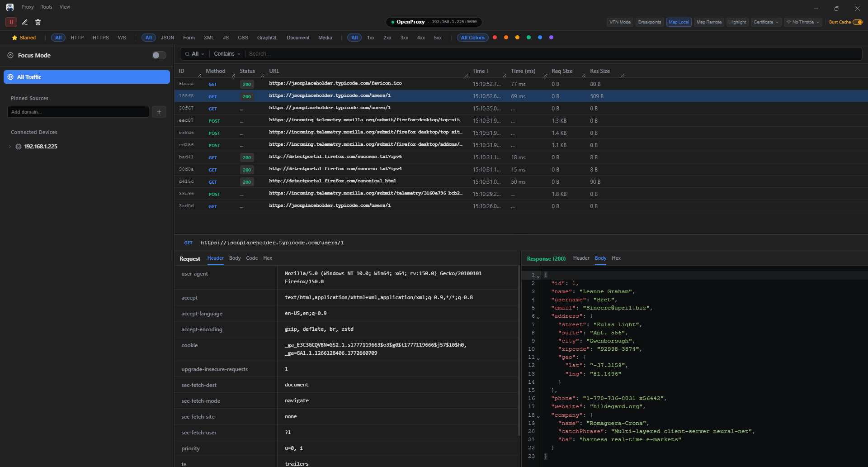Select request row with ID 38a96
The width and height of the screenshot is (868, 467).
521,194
